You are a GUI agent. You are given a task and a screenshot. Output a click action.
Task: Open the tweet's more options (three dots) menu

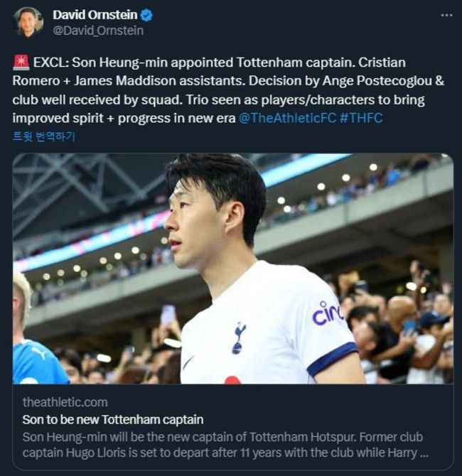click(x=446, y=15)
